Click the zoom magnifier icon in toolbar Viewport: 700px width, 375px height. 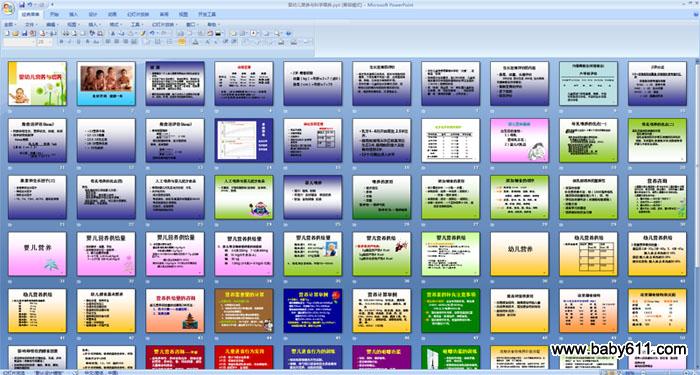click(x=277, y=33)
